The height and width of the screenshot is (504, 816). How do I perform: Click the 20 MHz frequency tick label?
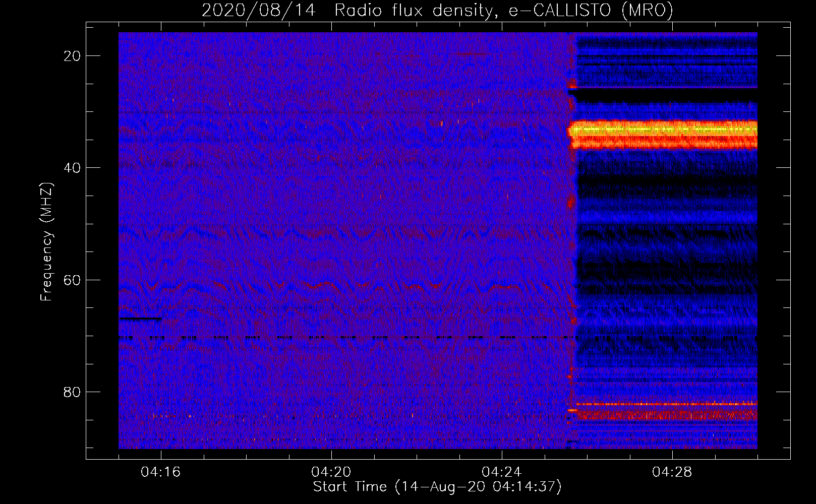(x=73, y=56)
